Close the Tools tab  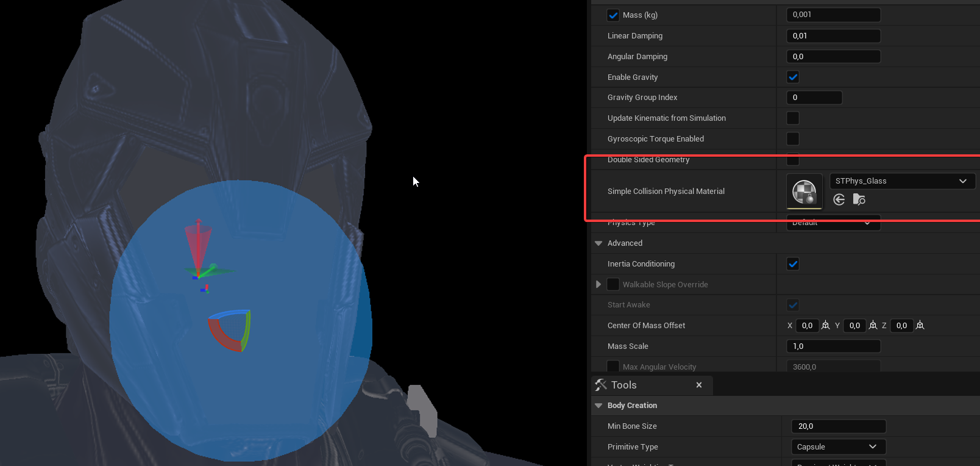coord(699,385)
